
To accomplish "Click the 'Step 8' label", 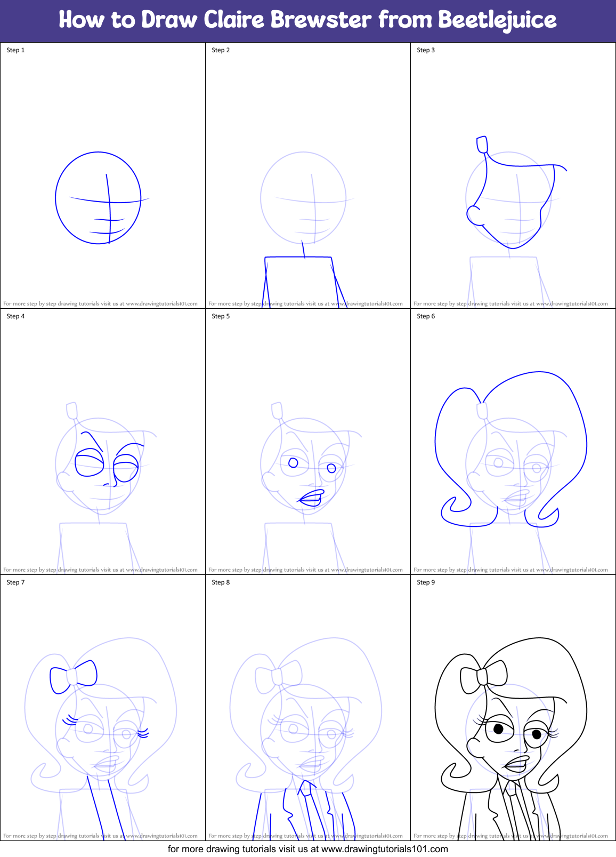I will tap(221, 582).
